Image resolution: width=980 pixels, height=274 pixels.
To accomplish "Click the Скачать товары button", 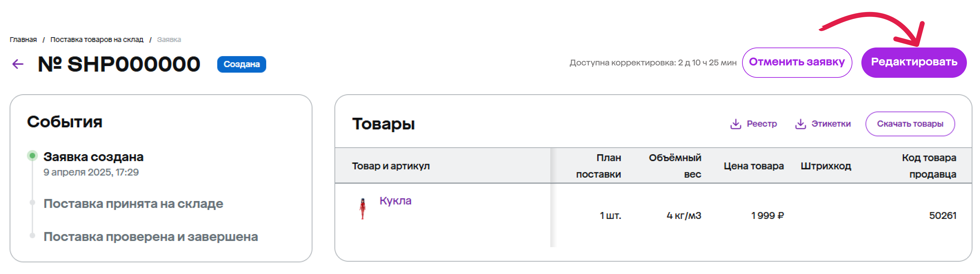I will [x=910, y=124].
